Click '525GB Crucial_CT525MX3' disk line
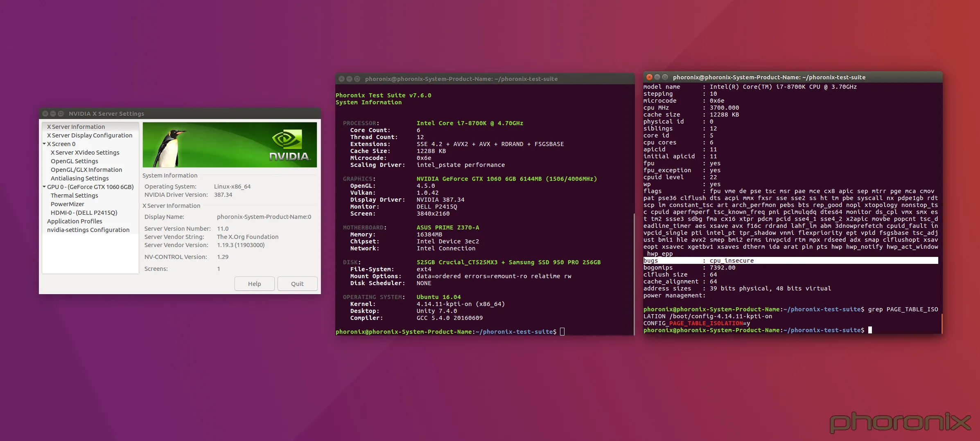980x441 pixels. pyautogui.click(x=508, y=262)
